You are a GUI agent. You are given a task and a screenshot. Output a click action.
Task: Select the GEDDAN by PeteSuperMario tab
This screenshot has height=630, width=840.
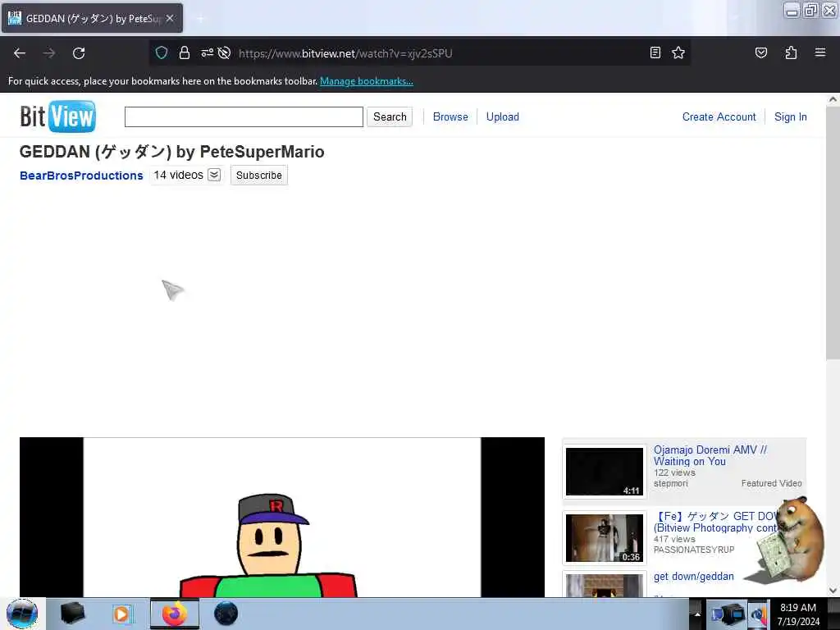tap(92, 18)
